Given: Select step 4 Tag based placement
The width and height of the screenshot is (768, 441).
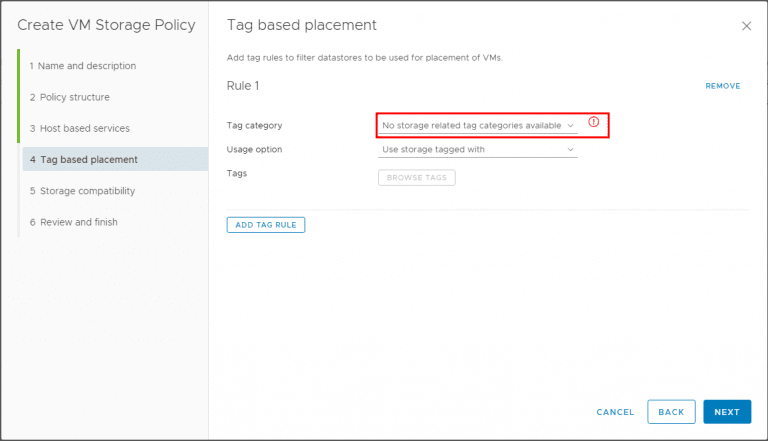Looking at the screenshot, I should pyautogui.click(x=115, y=159).
